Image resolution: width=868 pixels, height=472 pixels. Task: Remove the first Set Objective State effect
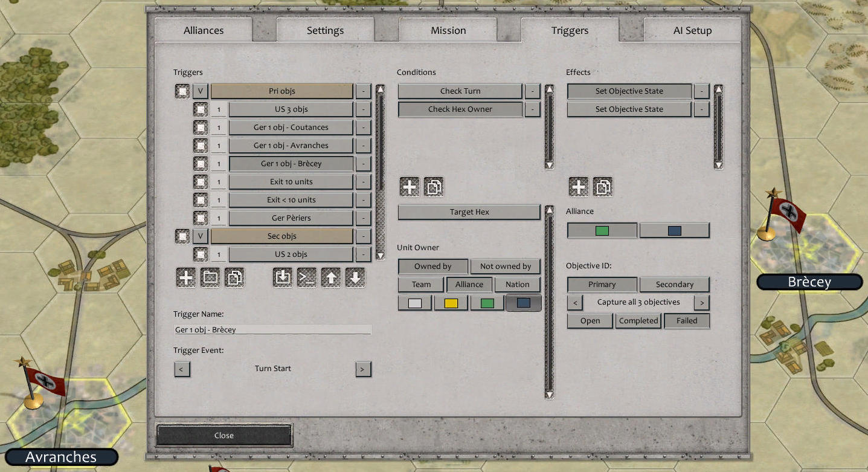(x=701, y=91)
